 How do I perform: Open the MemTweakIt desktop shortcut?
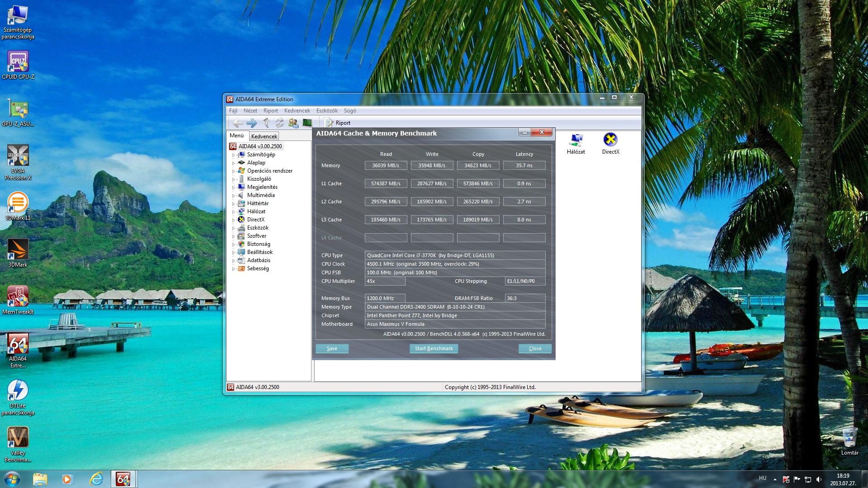pyautogui.click(x=18, y=300)
